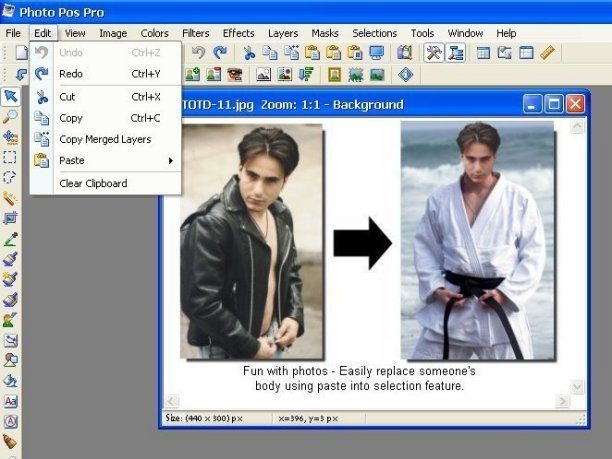The height and width of the screenshot is (459, 612).
Task: Click the image window scroll left arrow
Action: click(x=172, y=401)
